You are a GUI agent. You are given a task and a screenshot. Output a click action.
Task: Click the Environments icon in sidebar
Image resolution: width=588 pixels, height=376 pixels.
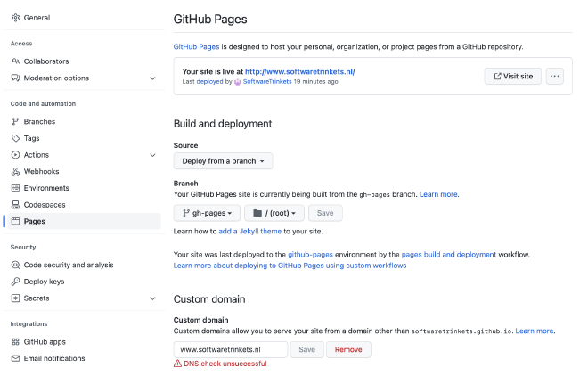pos(15,188)
